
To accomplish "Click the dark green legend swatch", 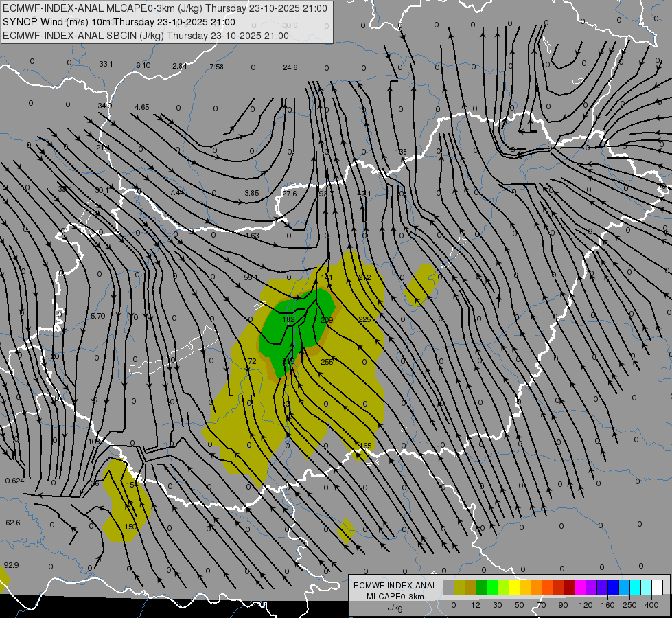I will pyautogui.click(x=481, y=587).
